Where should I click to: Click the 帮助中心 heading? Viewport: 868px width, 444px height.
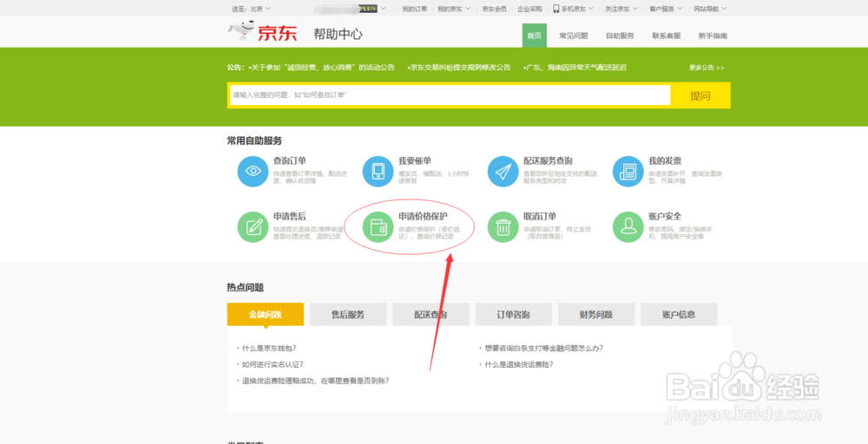point(338,35)
